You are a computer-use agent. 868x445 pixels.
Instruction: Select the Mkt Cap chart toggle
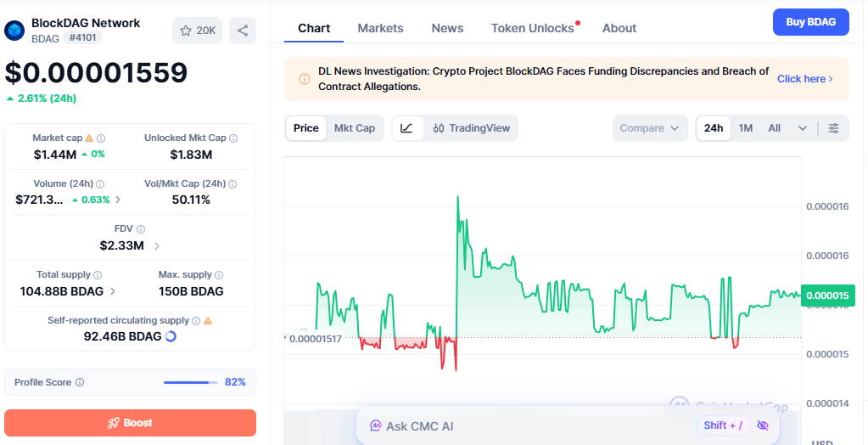tap(355, 128)
